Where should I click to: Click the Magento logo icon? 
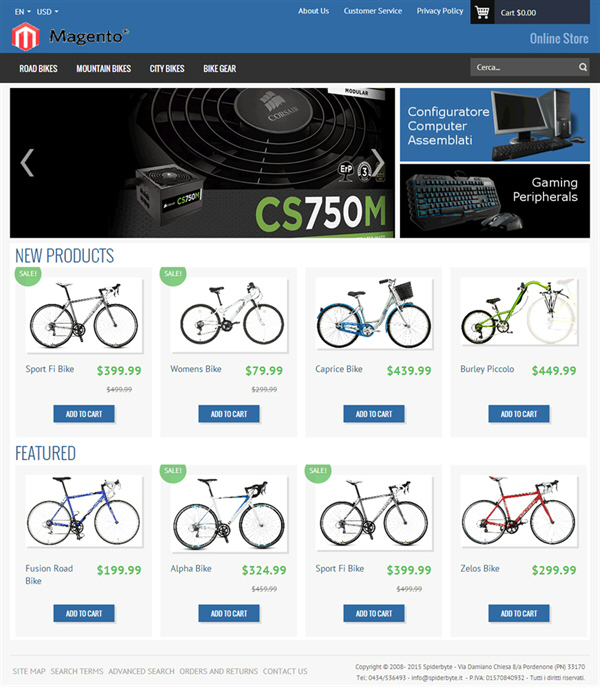(x=25, y=37)
